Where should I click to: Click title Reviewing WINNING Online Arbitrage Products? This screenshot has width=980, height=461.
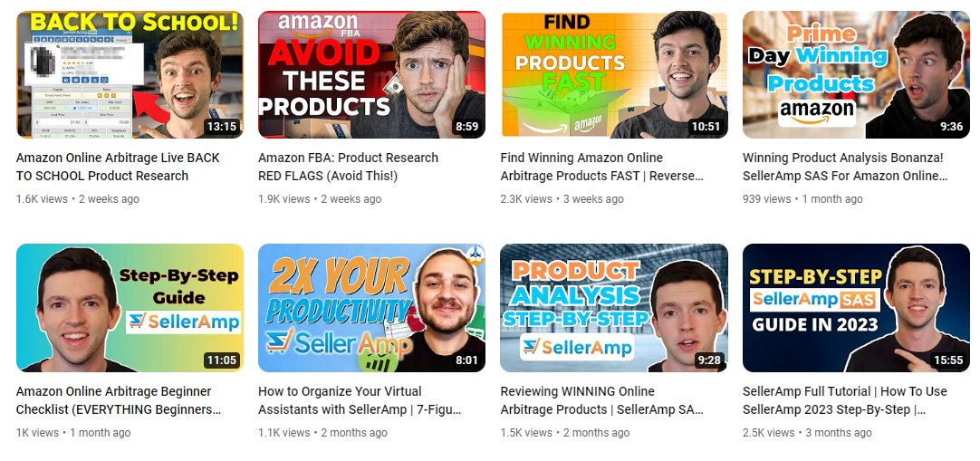(602, 400)
